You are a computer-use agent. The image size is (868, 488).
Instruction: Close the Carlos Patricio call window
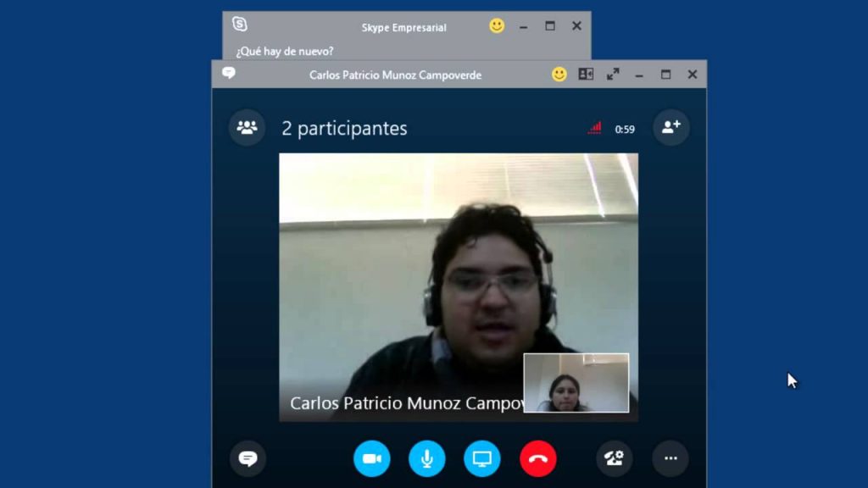tap(693, 75)
